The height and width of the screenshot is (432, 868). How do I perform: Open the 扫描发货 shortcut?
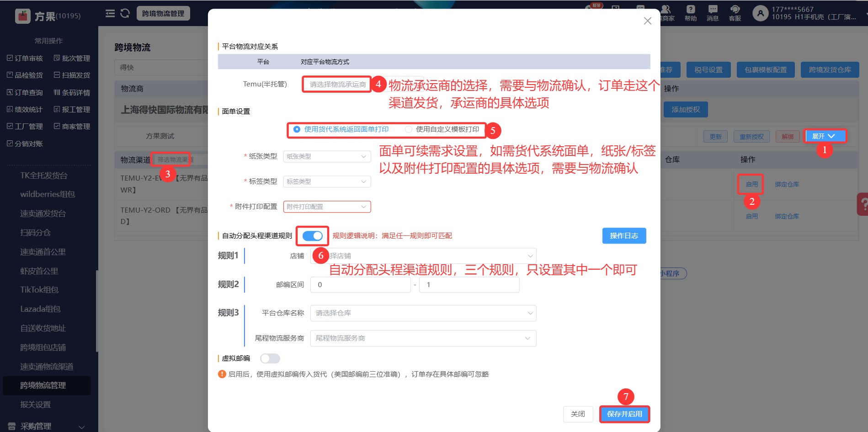72,75
